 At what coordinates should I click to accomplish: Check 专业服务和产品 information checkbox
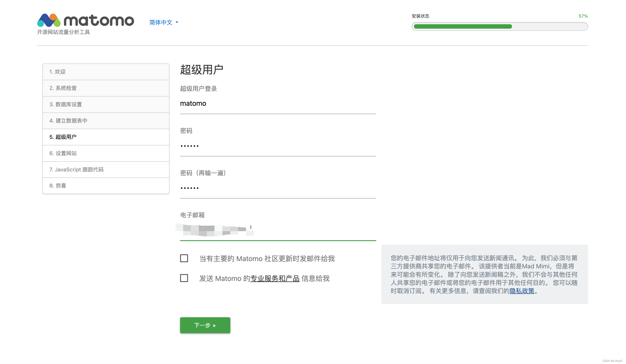coord(184,278)
